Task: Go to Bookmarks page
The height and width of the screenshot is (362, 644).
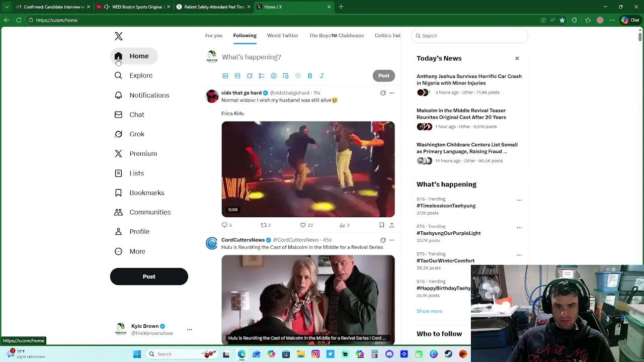Action: tap(139, 193)
